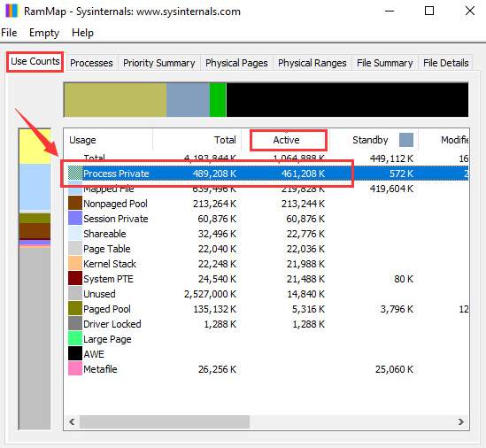
Task: Click the Session Private purple swatch
Action: tap(75, 219)
